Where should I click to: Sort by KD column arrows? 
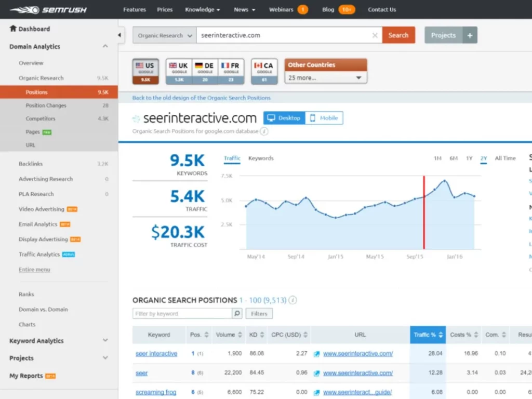tap(262, 335)
